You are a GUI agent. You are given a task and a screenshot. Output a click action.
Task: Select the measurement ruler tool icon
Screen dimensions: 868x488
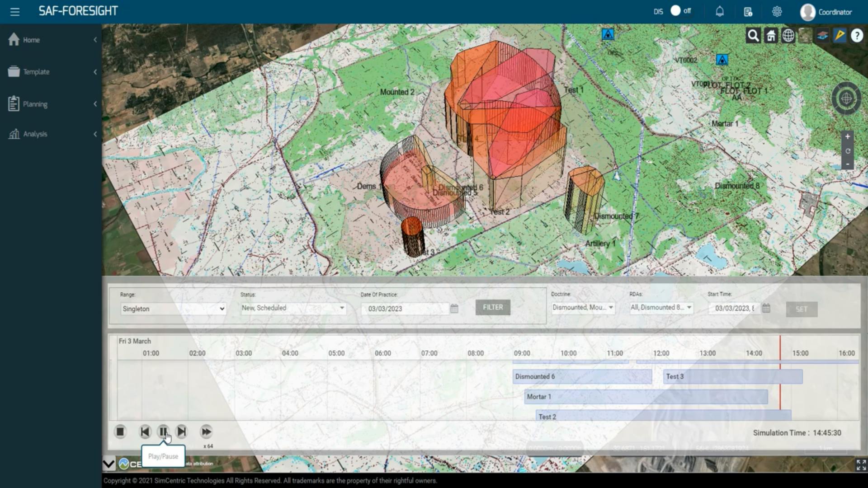(840, 35)
